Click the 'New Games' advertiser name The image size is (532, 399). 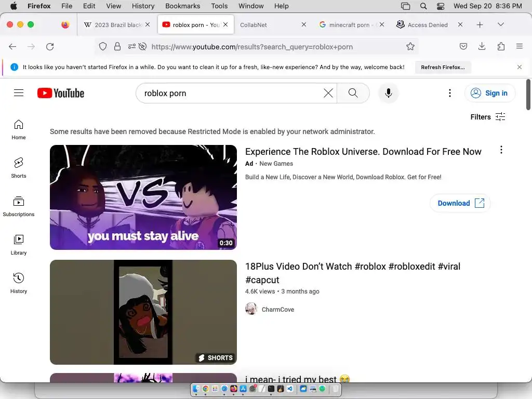tap(276, 164)
